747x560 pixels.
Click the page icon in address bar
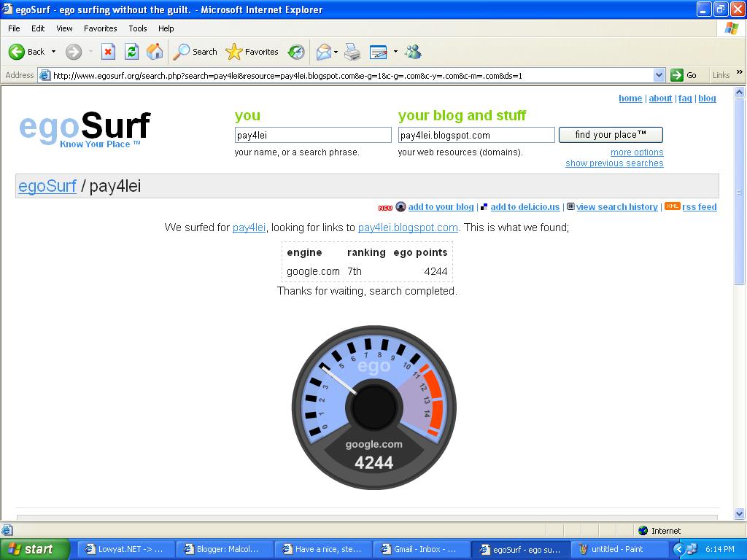point(44,75)
